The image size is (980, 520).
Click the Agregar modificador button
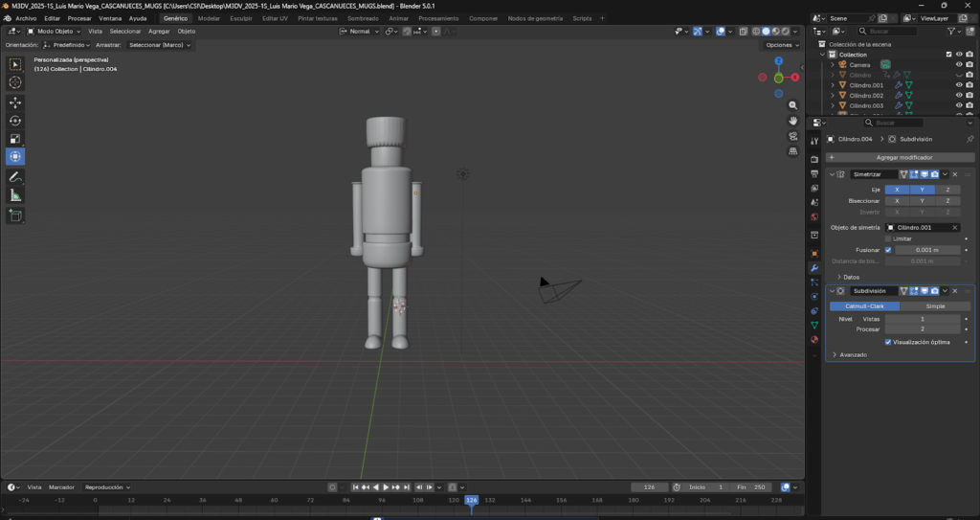coord(903,157)
